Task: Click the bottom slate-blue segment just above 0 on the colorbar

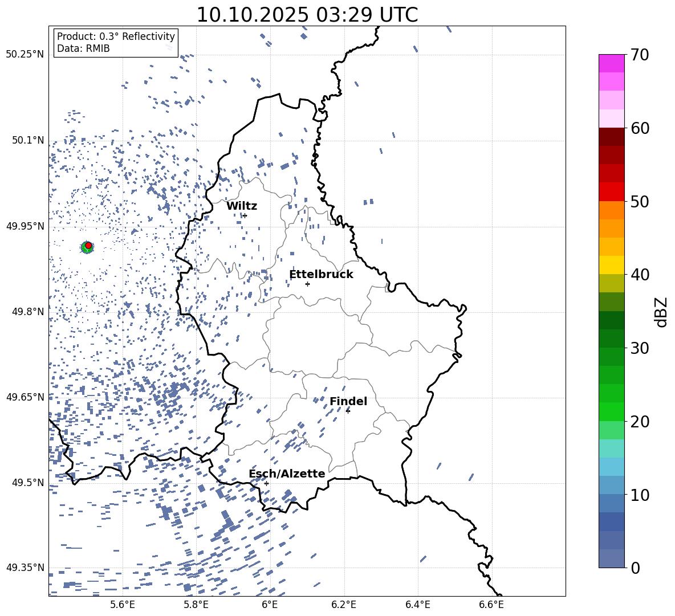Action: click(x=611, y=558)
